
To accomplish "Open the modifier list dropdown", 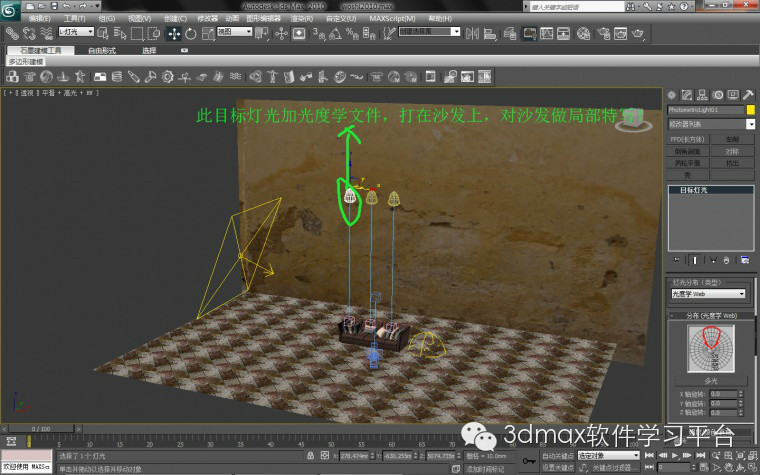I will tap(711, 124).
